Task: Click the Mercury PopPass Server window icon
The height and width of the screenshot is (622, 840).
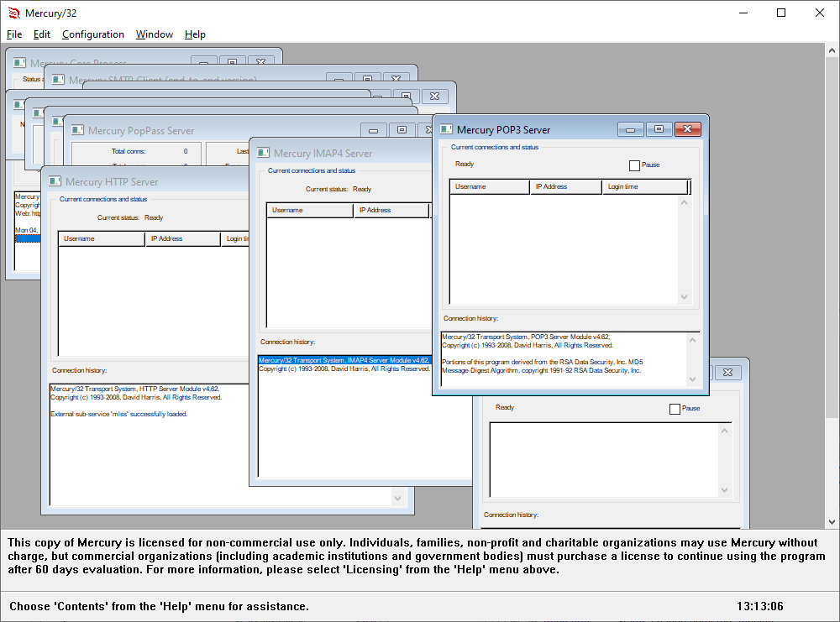Action: pos(77,130)
